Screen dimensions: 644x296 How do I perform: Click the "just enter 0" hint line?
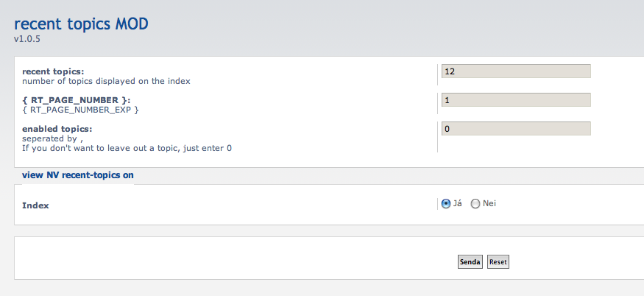point(127,148)
